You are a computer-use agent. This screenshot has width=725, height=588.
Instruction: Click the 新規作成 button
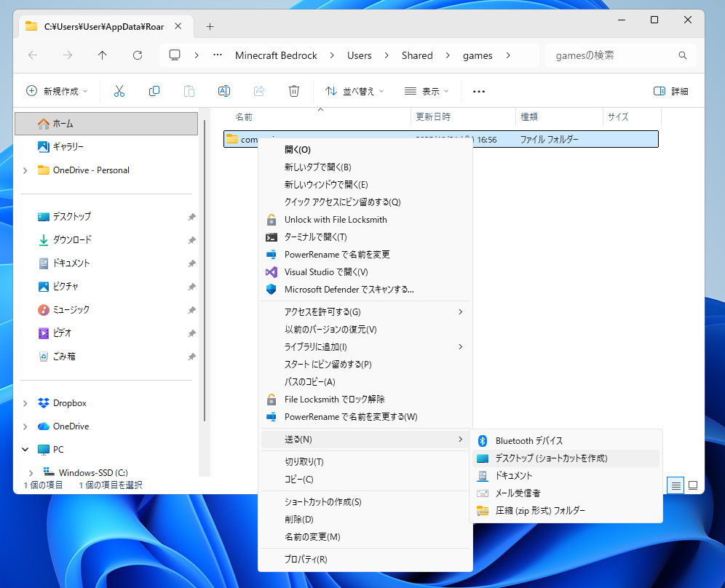pos(57,91)
